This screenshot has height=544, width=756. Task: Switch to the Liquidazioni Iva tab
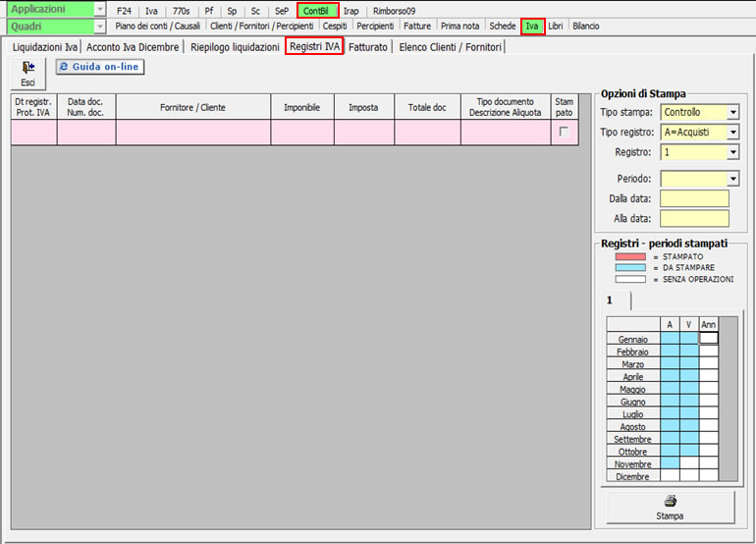[x=45, y=46]
